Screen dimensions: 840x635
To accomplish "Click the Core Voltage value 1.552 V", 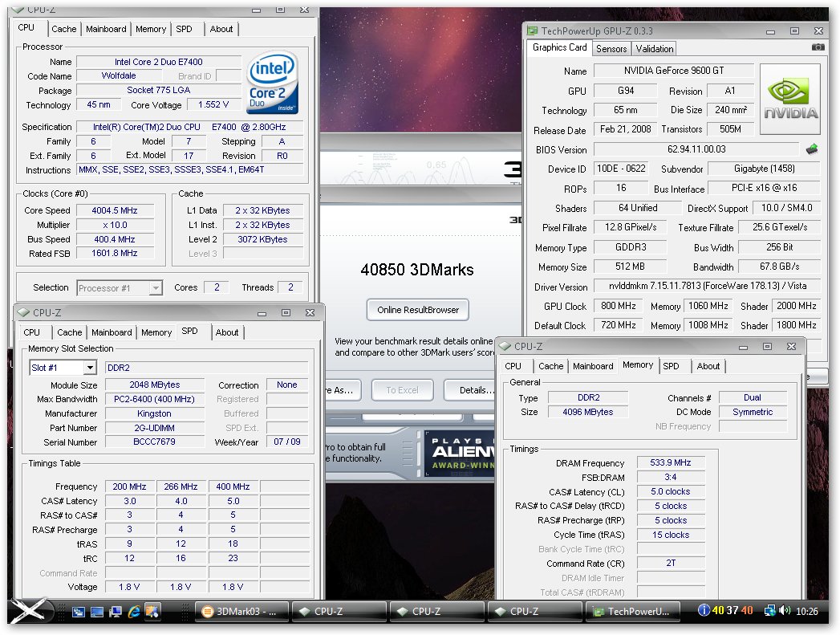I will pyautogui.click(x=213, y=104).
